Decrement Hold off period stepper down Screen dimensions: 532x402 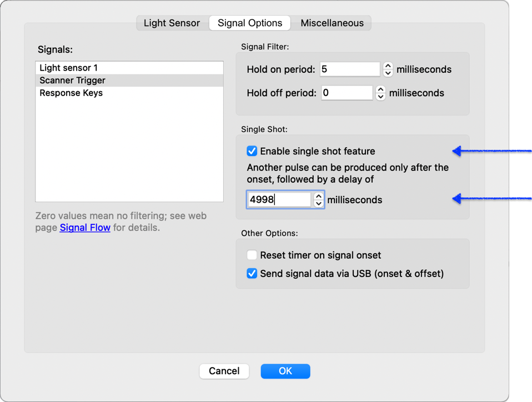coord(380,97)
